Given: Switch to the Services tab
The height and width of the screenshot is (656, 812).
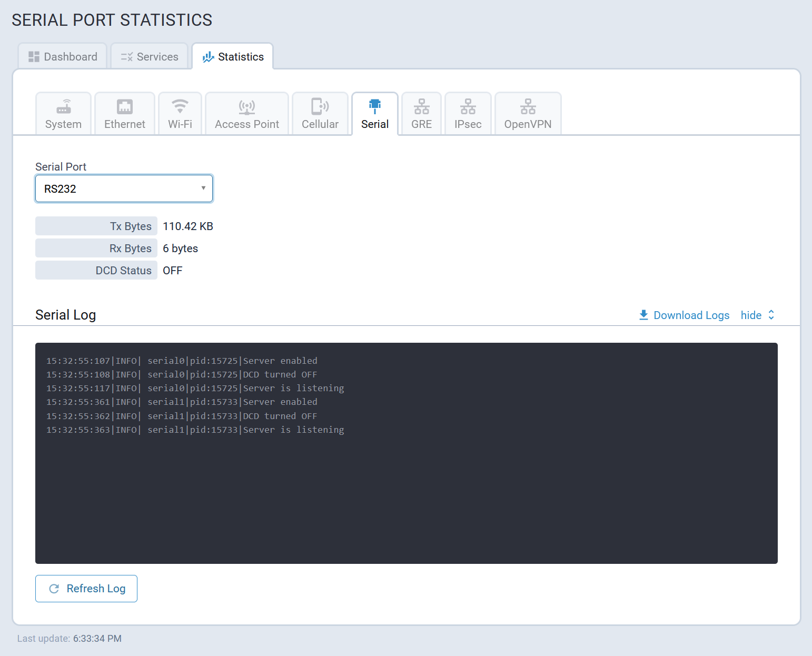Looking at the screenshot, I should point(150,57).
